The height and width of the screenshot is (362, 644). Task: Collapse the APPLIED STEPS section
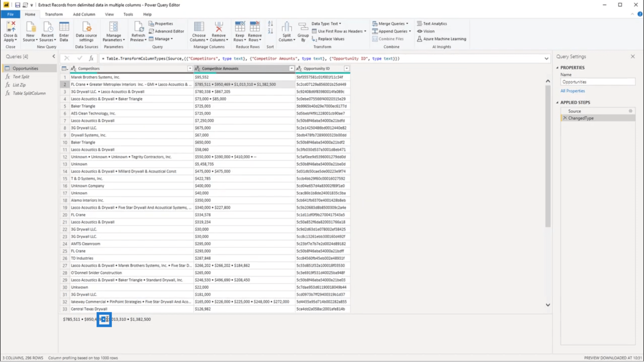(x=557, y=103)
